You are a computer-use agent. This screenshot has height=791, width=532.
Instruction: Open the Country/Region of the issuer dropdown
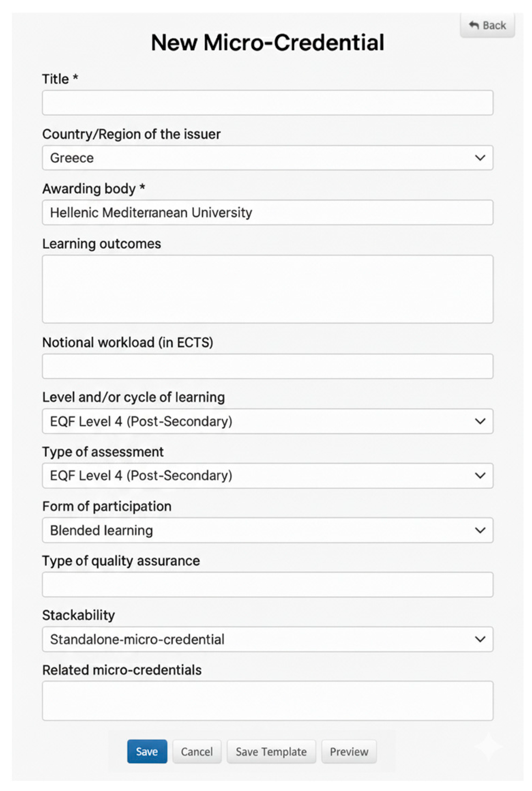(x=267, y=158)
